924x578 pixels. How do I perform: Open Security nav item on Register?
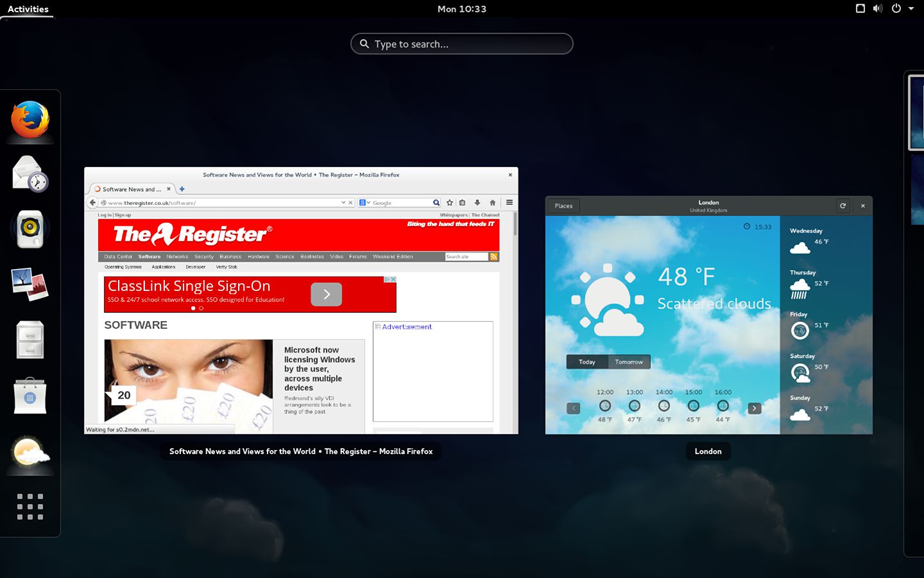coord(204,256)
